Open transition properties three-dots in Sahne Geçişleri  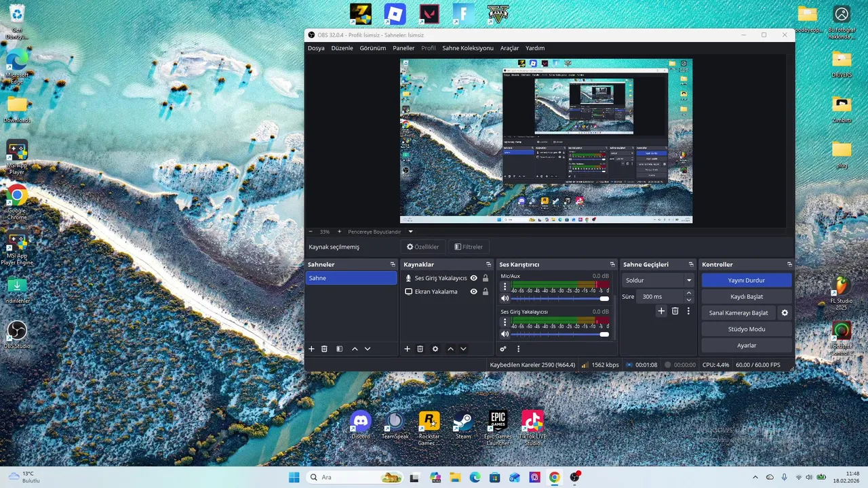pyautogui.click(x=688, y=311)
